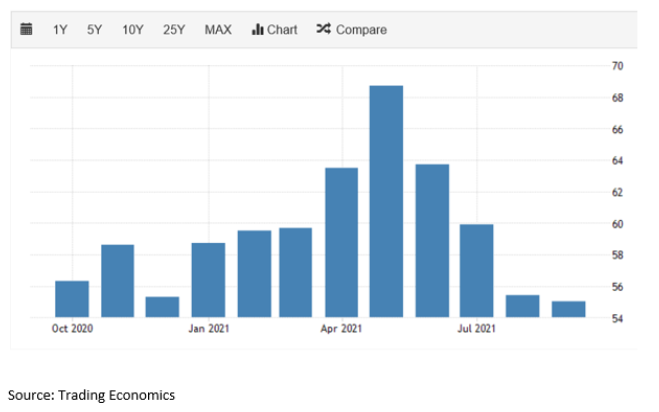This screenshot has width=659, height=412.
Task: Switch to the 25Y time range
Action: pos(174,30)
